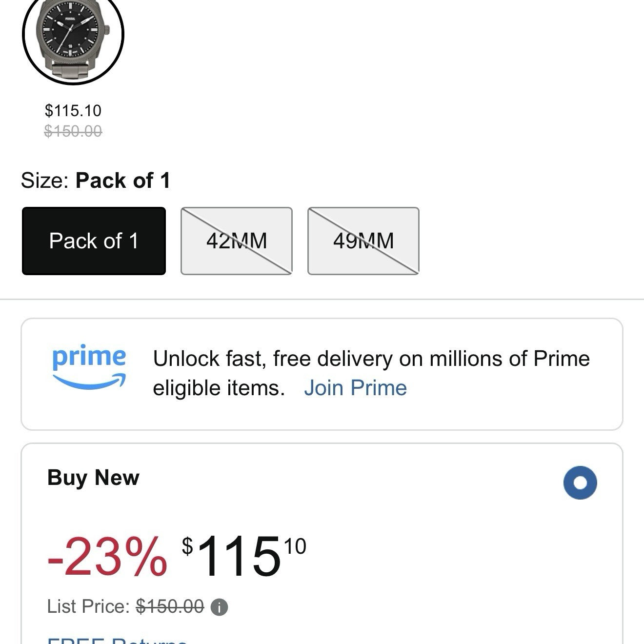
Task: Click the struck-through $150.00 under the swatch
Action: pos(73,131)
